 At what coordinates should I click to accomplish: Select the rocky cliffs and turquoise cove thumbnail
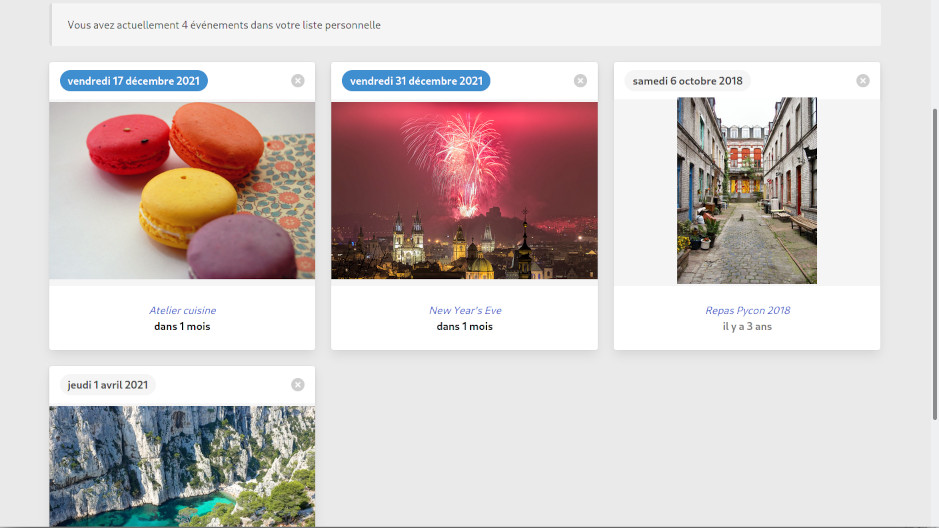pos(182,466)
